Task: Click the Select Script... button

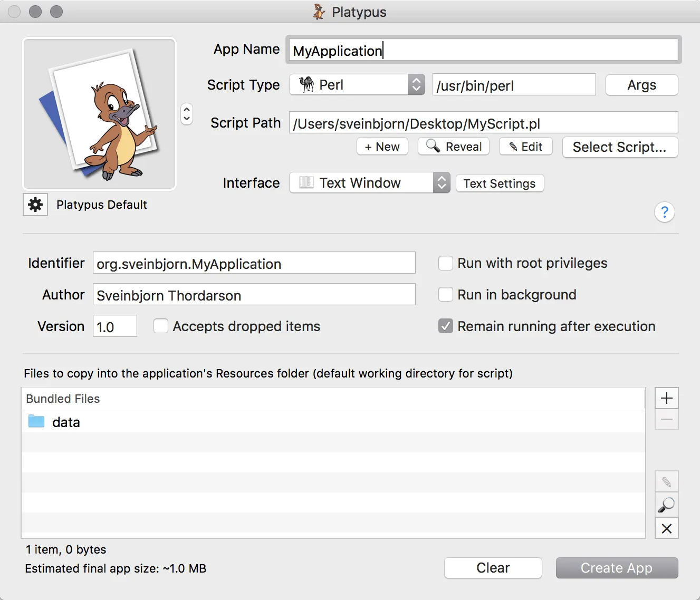Action: (x=620, y=147)
